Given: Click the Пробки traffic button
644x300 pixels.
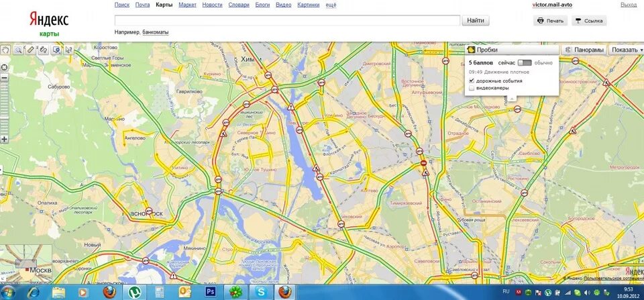Looking at the screenshot, I should tap(512, 50).
